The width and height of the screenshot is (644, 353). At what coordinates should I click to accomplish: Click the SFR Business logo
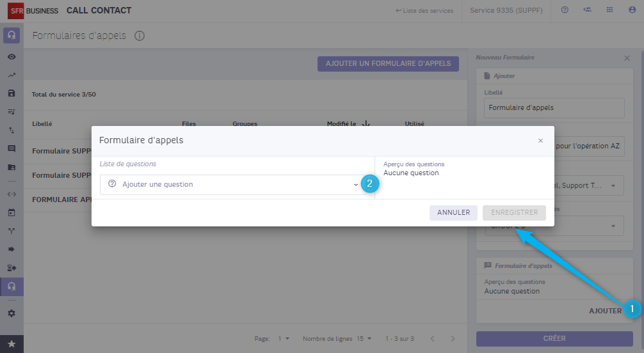[x=33, y=11]
